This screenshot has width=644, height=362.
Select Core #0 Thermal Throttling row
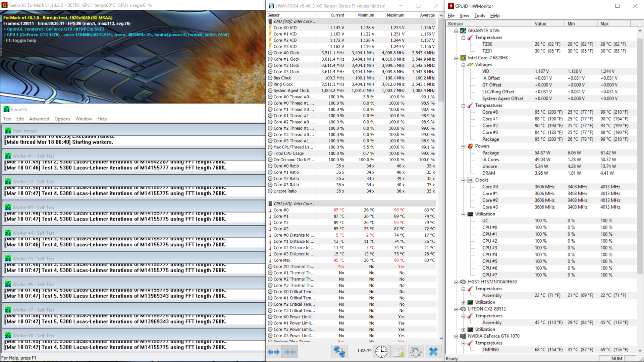tap(352, 266)
